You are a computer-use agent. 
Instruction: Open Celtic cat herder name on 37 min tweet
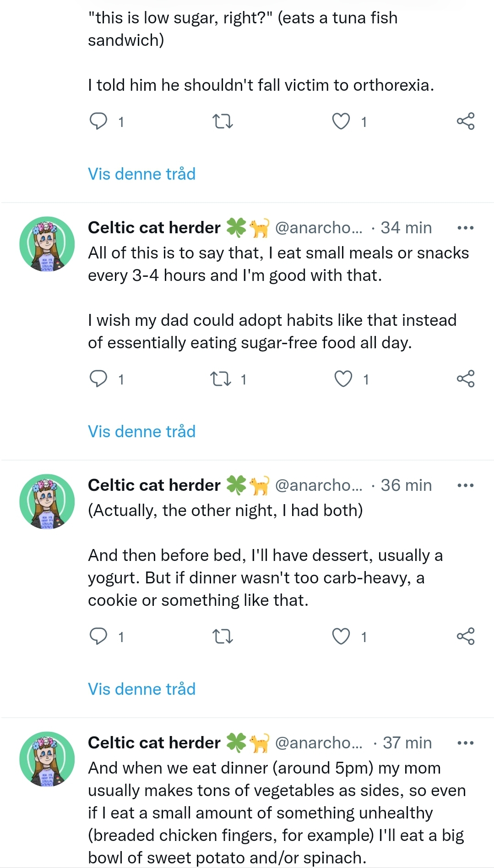(154, 743)
